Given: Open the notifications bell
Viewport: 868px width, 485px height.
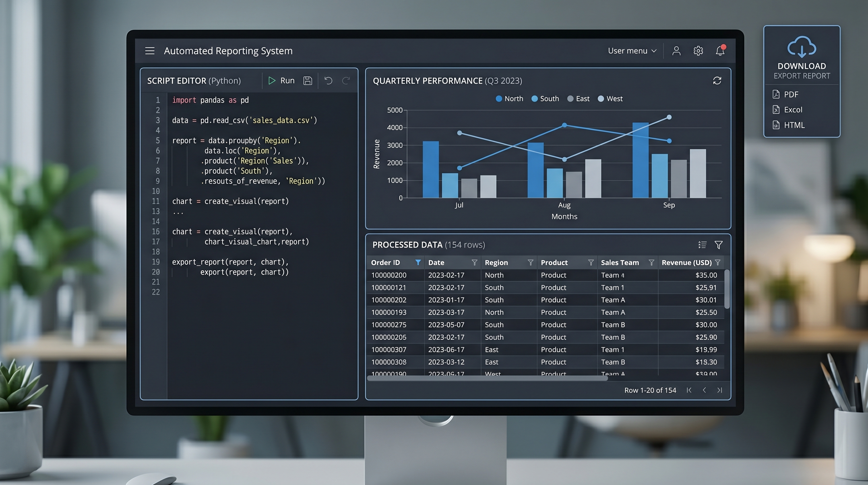Looking at the screenshot, I should coord(720,51).
